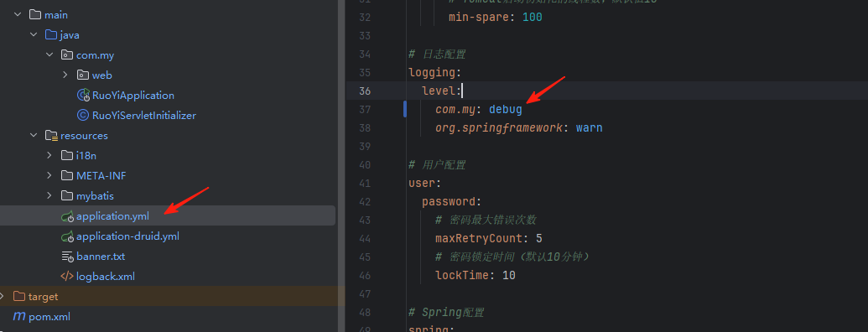
Task: Click the main folder icon
Action: click(35, 15)
